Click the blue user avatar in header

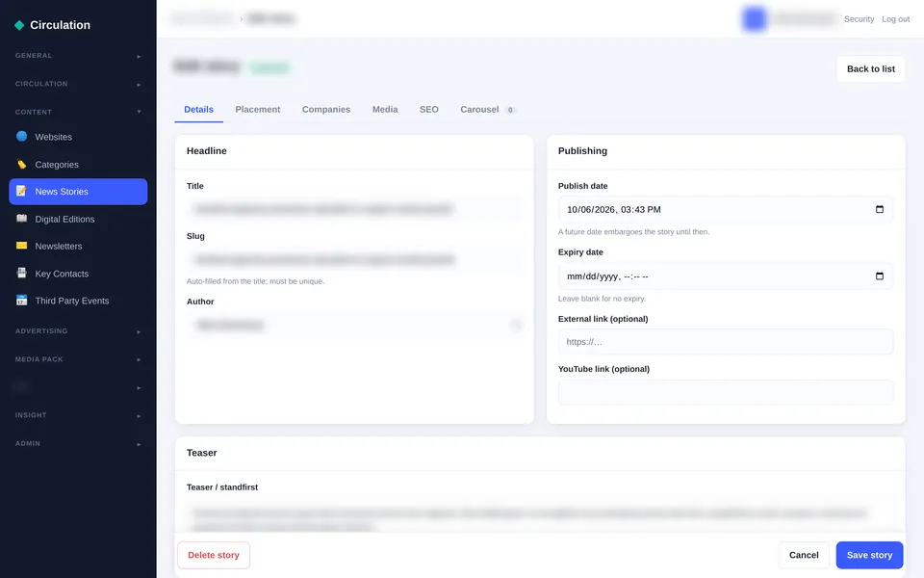point(755,19)
